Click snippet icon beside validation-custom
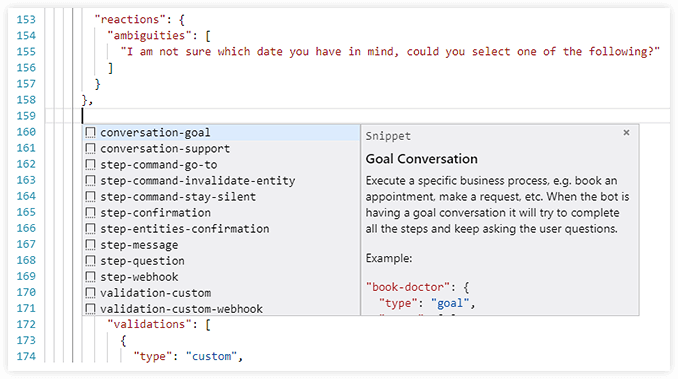Screen dimensions: 678x379 [x=90, y=293]
